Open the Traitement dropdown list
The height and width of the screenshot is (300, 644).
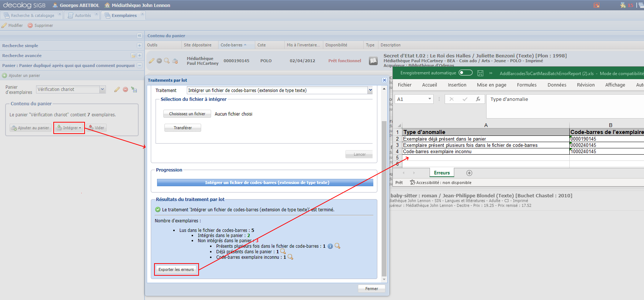coord(370,90)
